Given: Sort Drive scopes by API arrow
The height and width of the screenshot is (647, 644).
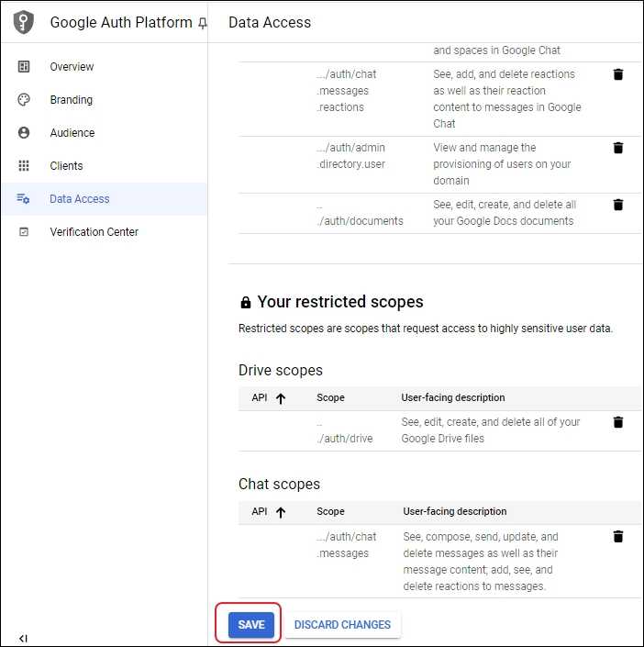Looking at the screenshot, I should [281, 398].
